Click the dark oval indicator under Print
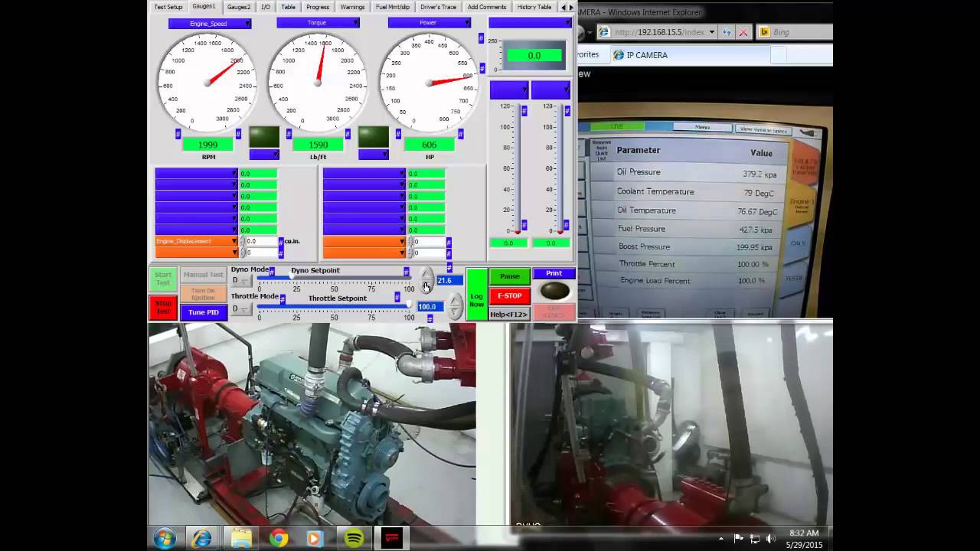980x551 pixels. tap(554, 291)
